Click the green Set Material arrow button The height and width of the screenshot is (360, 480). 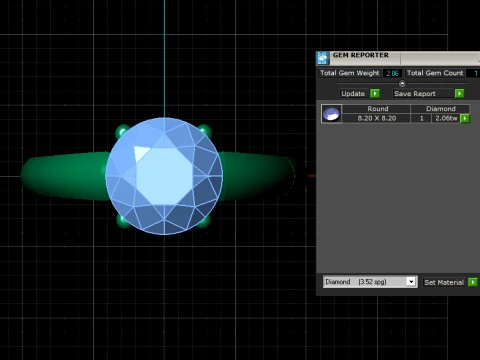pyautogui.click(x=473, y=282)
